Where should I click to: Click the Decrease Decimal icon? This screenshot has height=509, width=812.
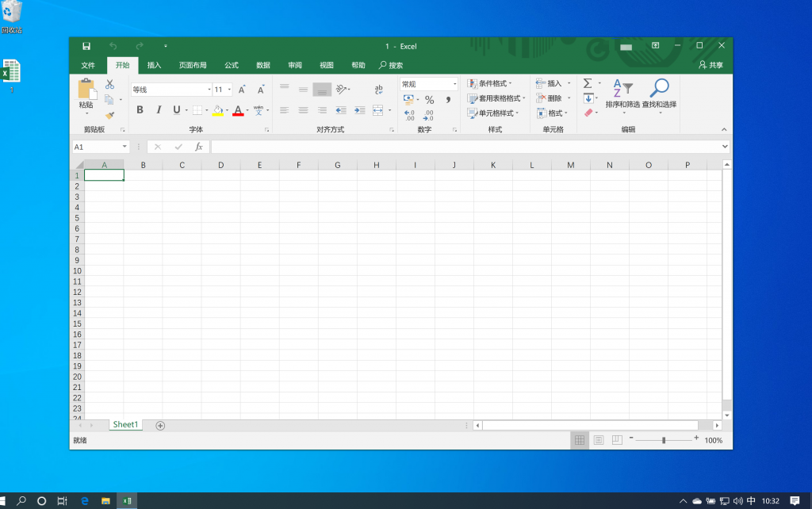click(428, 115)
